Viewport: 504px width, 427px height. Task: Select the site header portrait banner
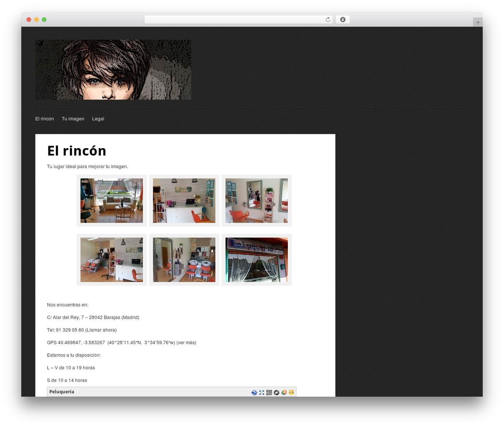[x=113, y=70]
